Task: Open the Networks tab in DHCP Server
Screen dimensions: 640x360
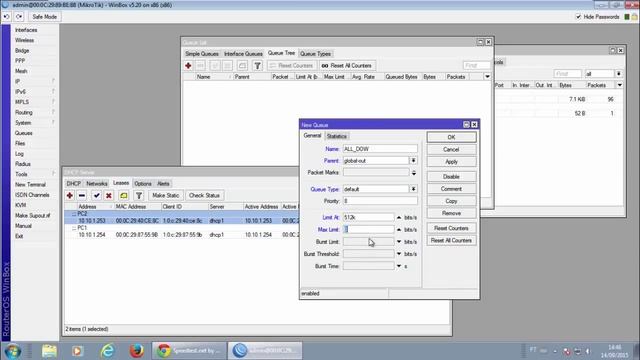Action: point(97,184)
